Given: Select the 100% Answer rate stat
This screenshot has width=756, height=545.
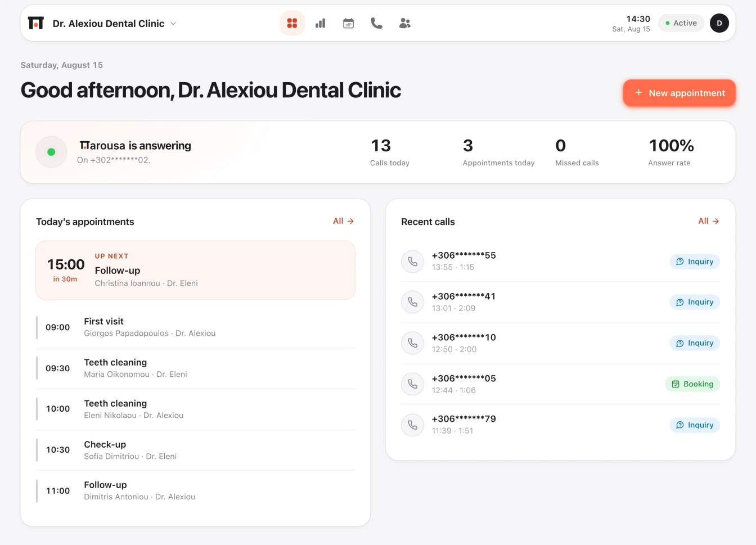Looking at the screenshot, I should (x=670, y=152).
